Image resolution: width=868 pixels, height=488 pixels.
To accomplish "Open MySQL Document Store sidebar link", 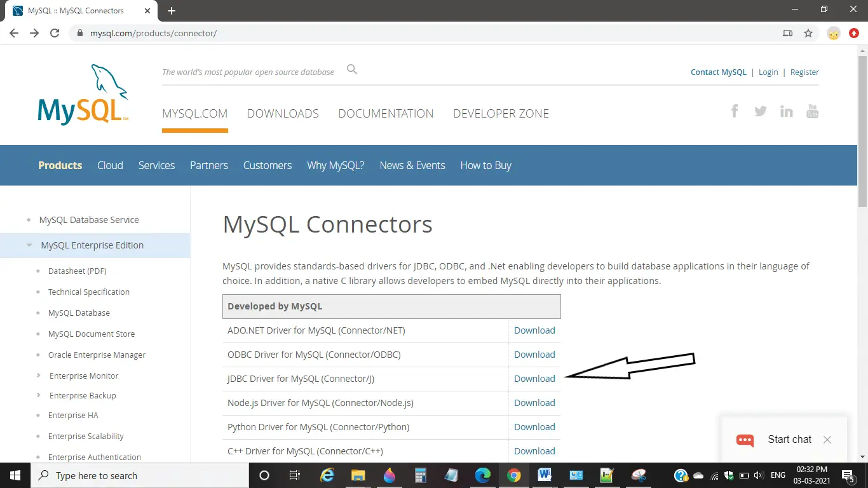I will (92, 334).
